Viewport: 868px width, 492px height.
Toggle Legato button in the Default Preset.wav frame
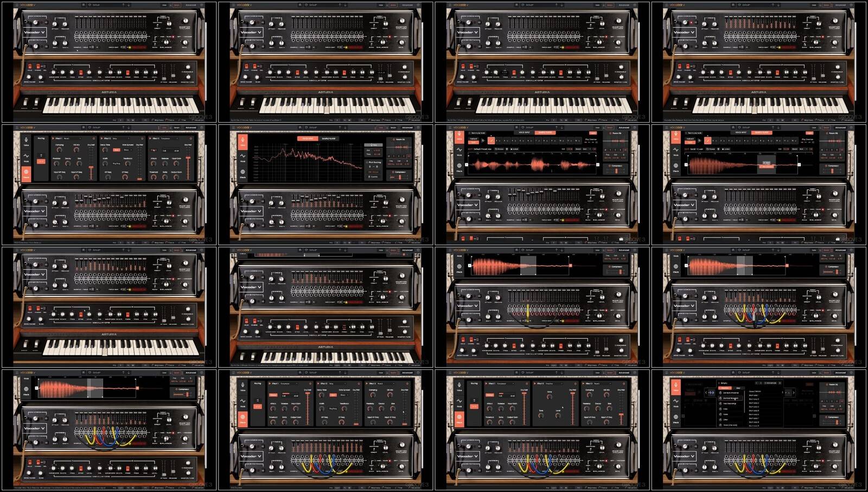click(x=593, y=133)
